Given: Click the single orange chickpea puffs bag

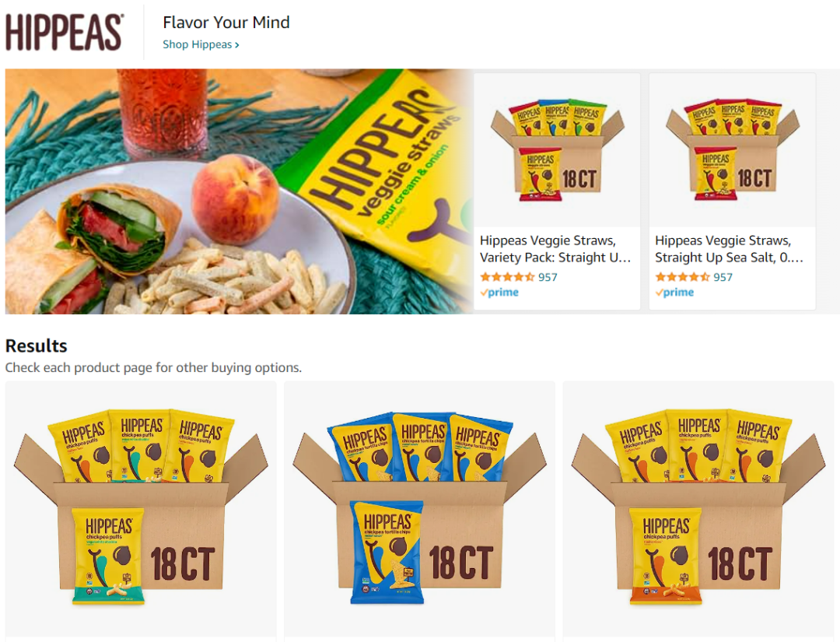Looking at the screenshot, I should point(665,556).
